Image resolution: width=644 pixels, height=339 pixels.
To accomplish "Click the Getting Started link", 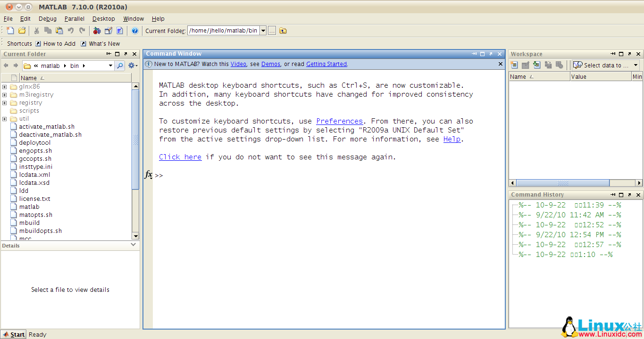I will (x=326, y=64).
